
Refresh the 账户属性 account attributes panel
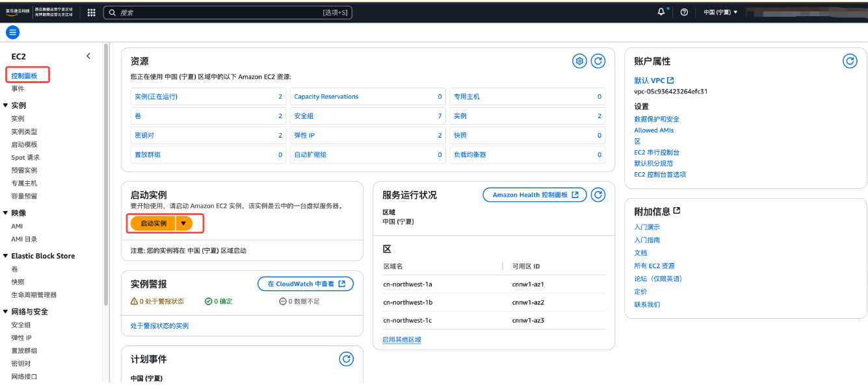pos(850,61)
